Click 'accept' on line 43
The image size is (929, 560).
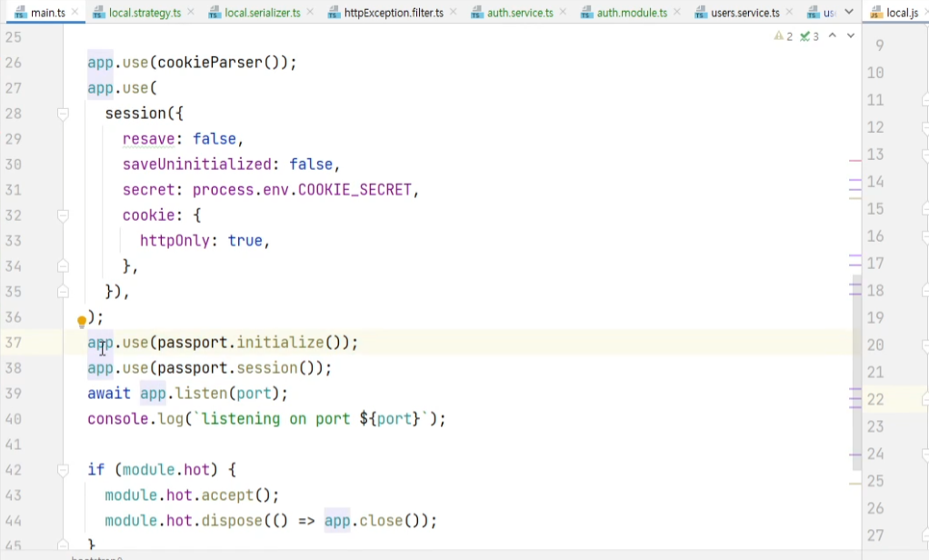[227, 495]
